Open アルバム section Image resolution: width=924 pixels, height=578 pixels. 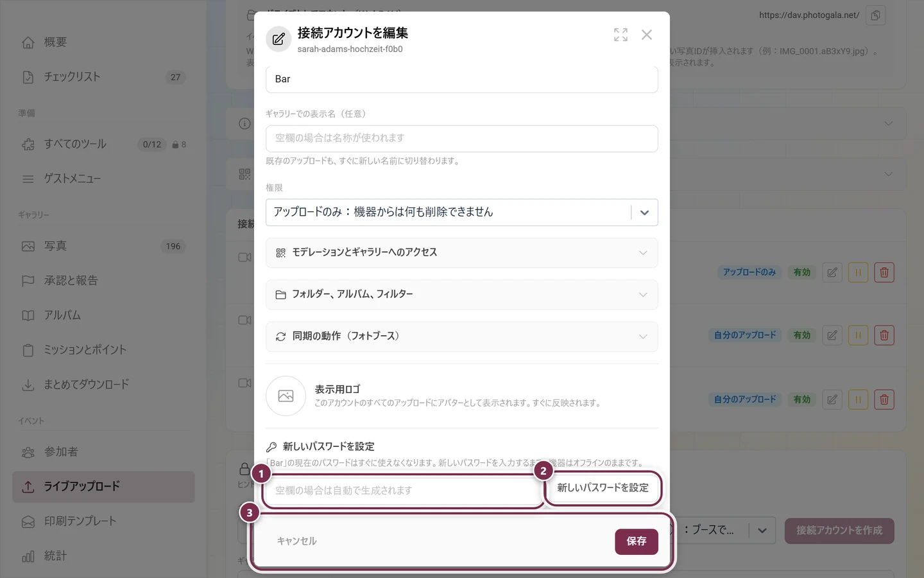(103, 315)
